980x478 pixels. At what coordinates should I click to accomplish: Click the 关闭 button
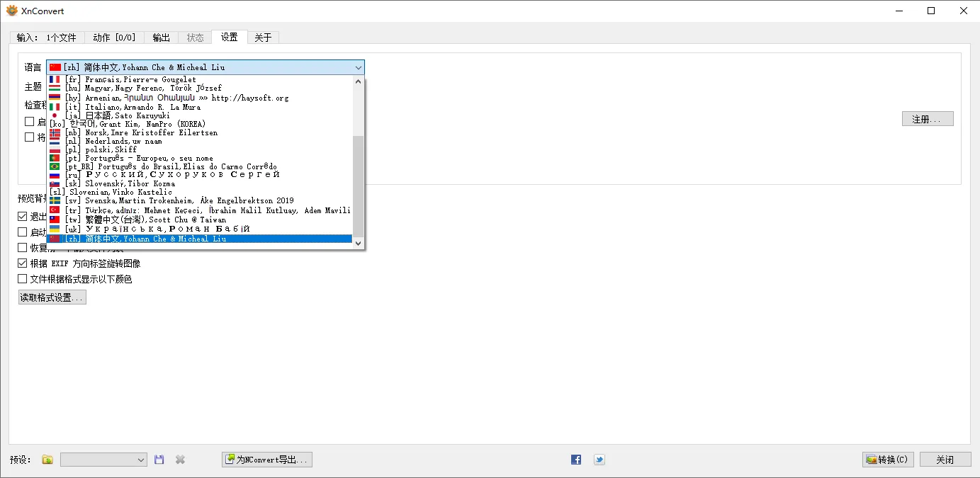tap(945, 460)
